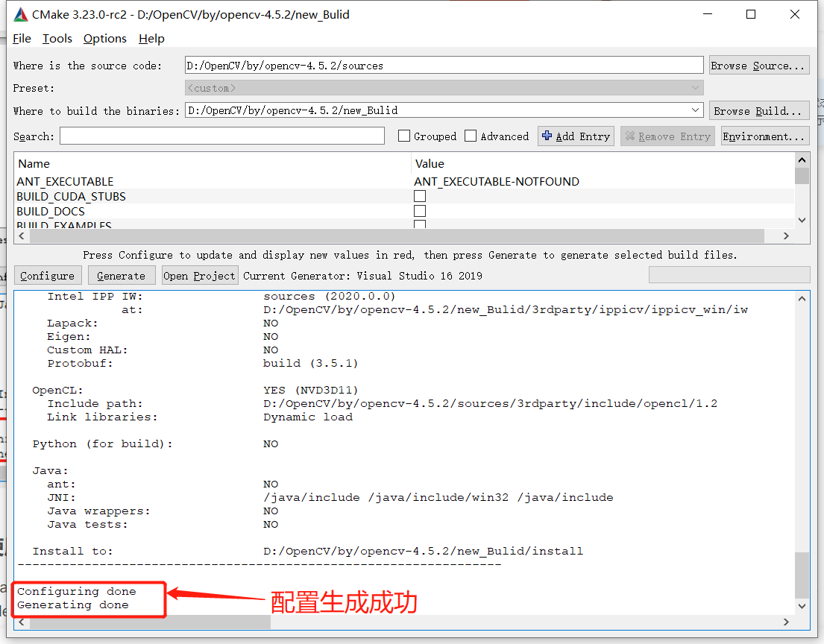Select the ANT_EXECUTABLE row
Screen dimensions: 824x644
click(x=405, y=181)
